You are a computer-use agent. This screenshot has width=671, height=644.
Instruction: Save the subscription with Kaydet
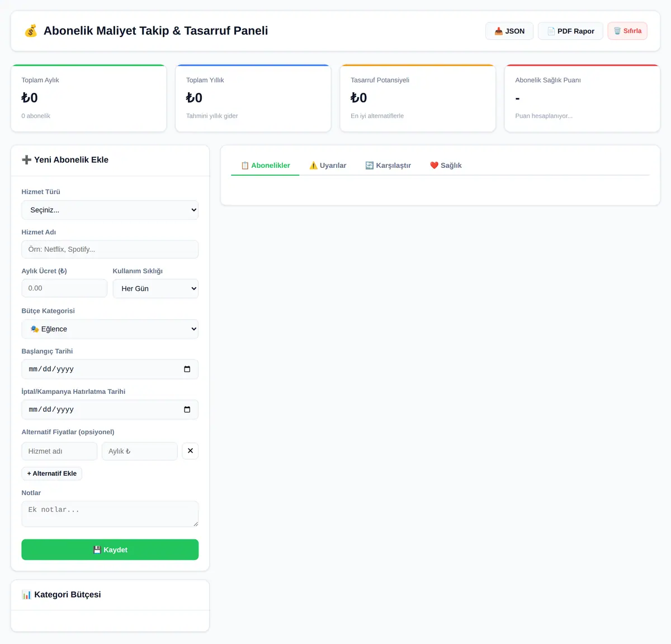coord(110,549)
